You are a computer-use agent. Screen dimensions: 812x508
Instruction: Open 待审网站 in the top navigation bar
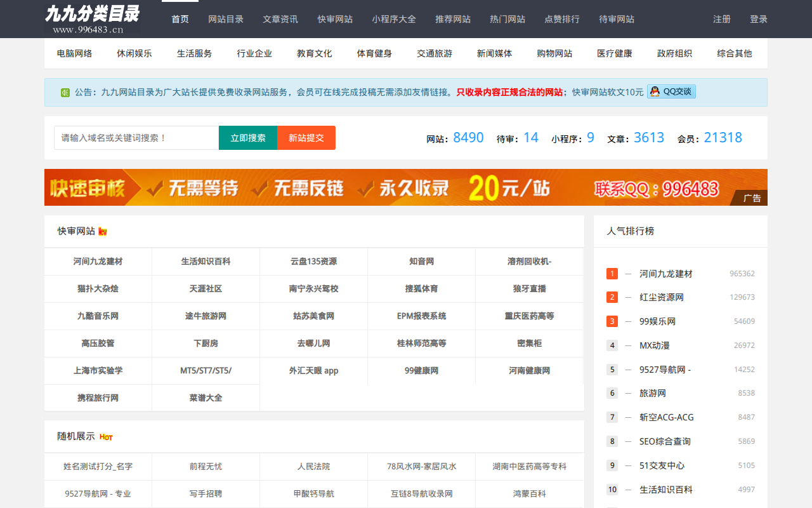(x=617, y=19)
